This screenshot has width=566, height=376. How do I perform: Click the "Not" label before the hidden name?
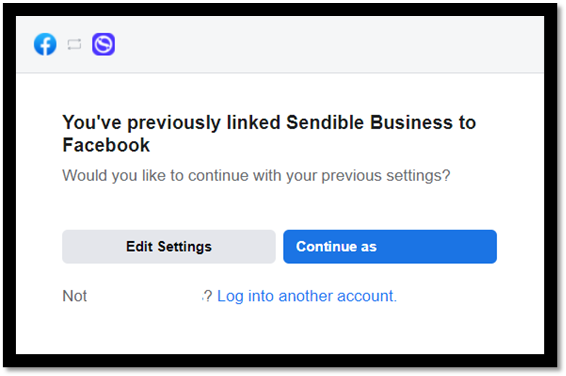point(74,296)
